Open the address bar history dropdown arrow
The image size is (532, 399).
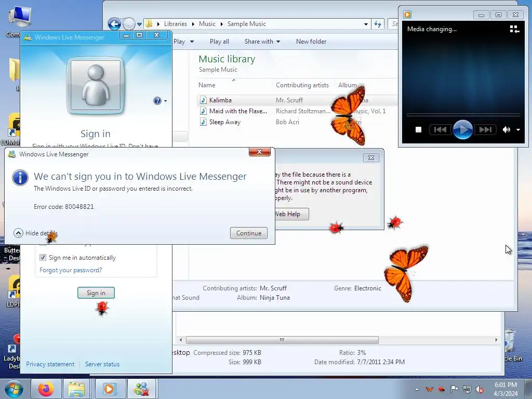[x=366, y=24]
